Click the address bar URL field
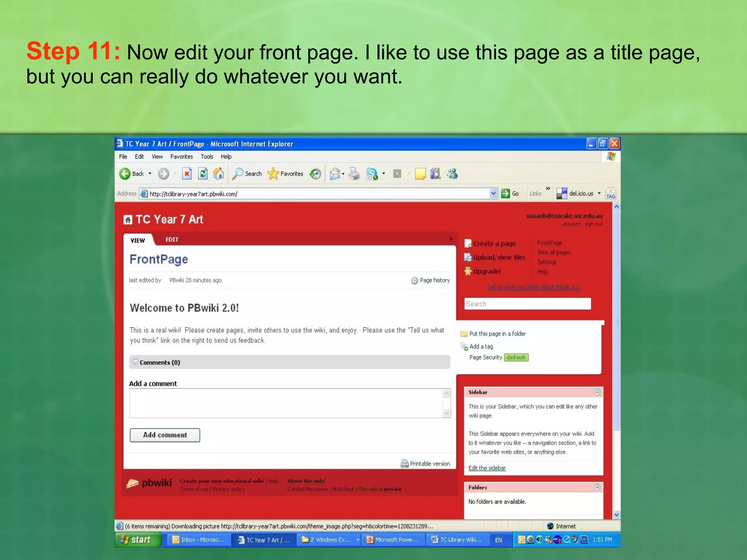Image resolution: width=747 pixels, height=560 pixels. click(x=319, y=194)
